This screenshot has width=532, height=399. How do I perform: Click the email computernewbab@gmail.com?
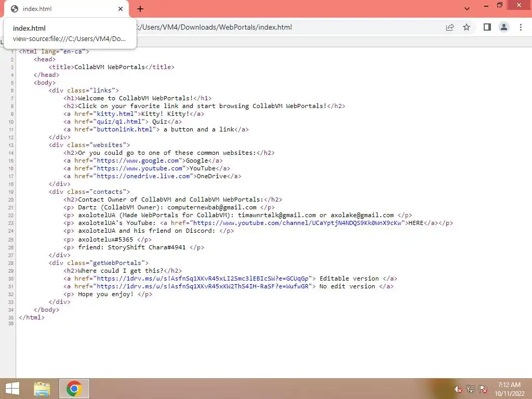point(212,208)
